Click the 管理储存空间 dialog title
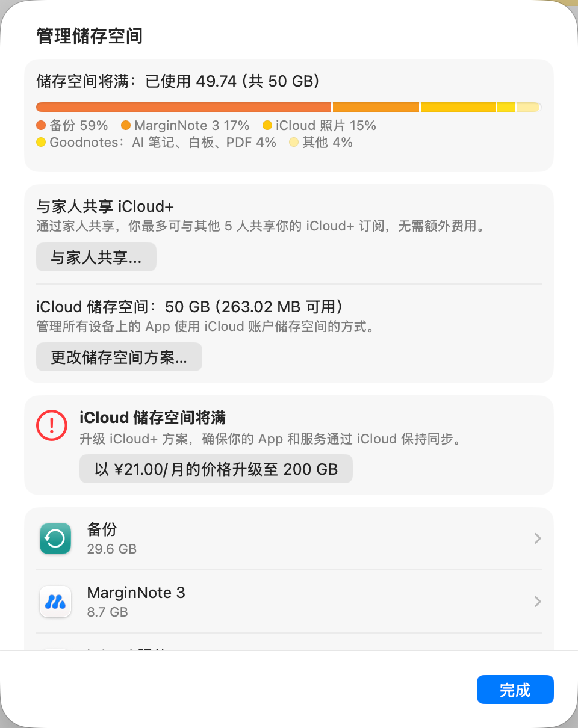Screen dimensions: 578x728 (89, 36)
